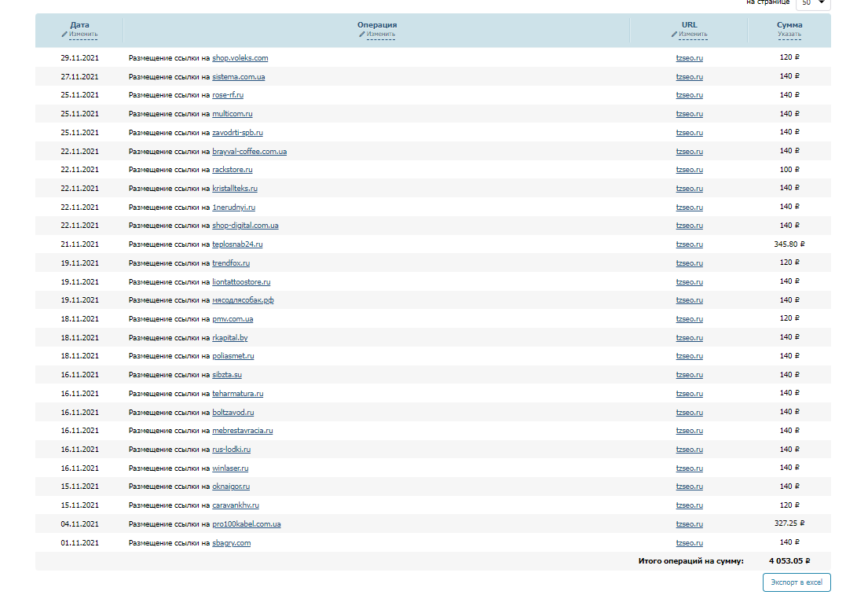Open the liontattoostore.ru link

(x=241, y=282)
